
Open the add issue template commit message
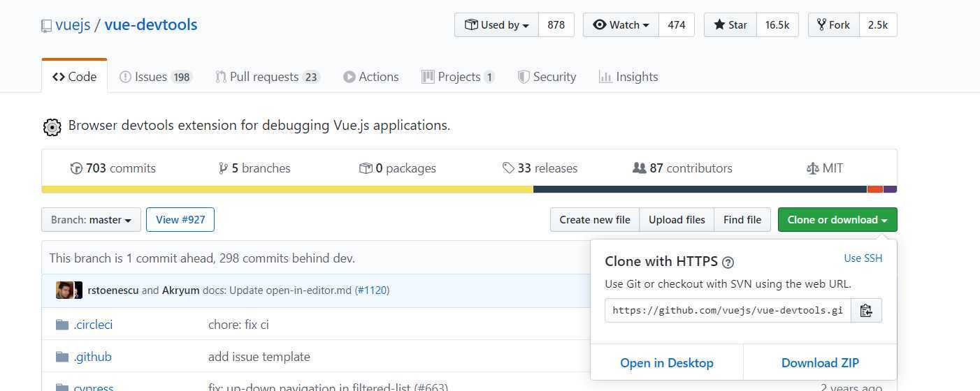(x=259, y=357)
